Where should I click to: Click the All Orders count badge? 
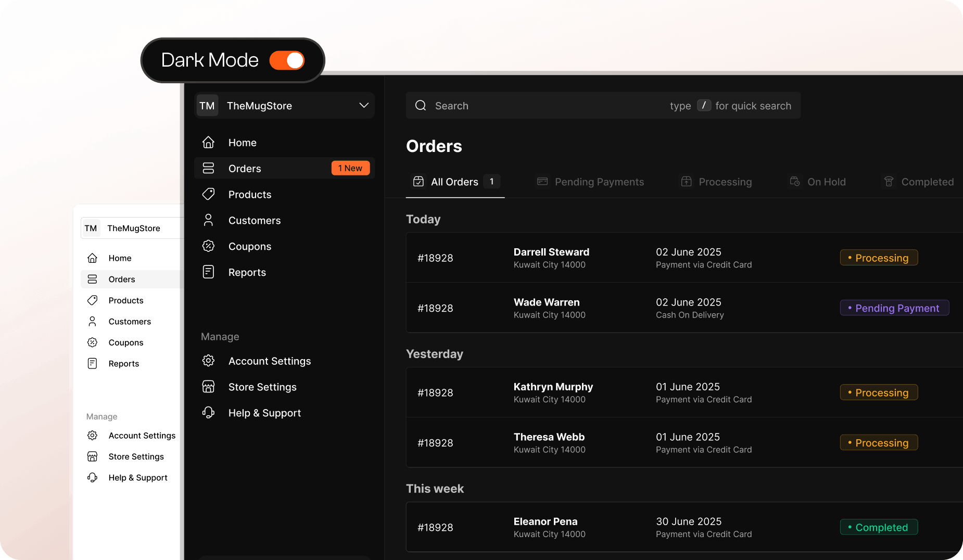(491, 182)
